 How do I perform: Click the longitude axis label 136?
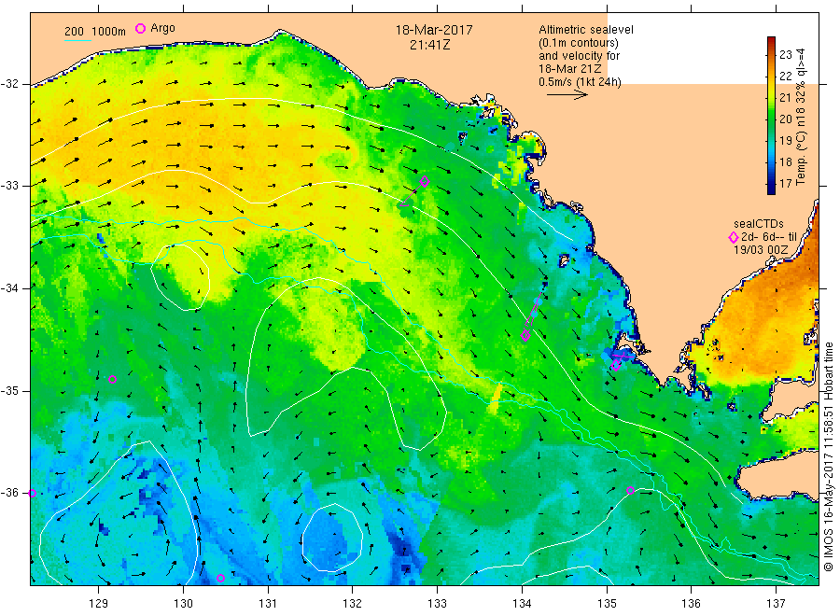pyautogui.click(x=691, y=604)
